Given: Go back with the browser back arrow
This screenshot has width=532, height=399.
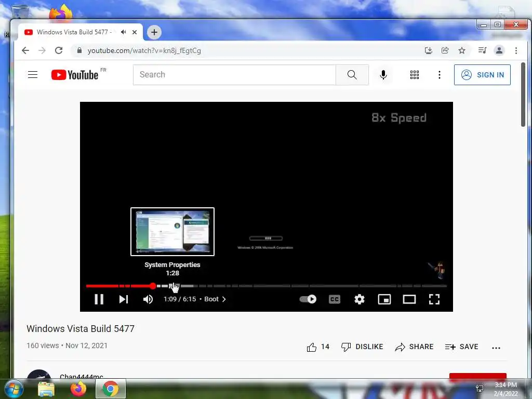Looking at the screenshot, I should tap(25, 50).
